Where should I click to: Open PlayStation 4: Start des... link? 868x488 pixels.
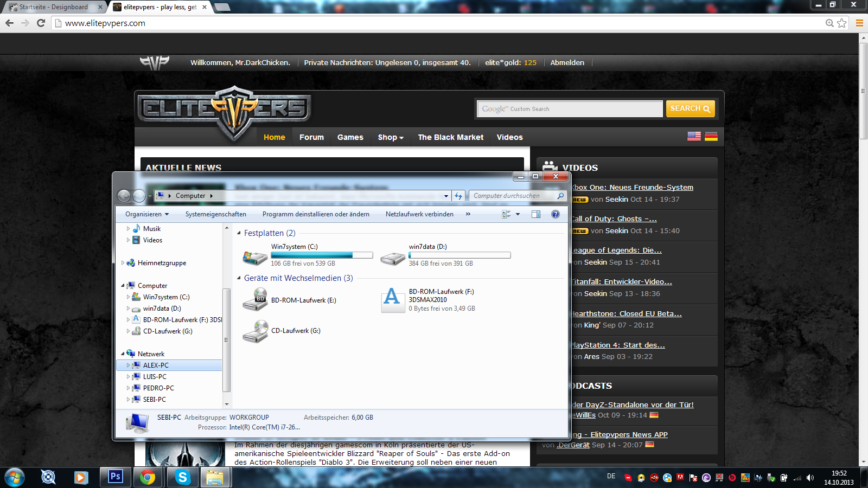tap(618, 345)
